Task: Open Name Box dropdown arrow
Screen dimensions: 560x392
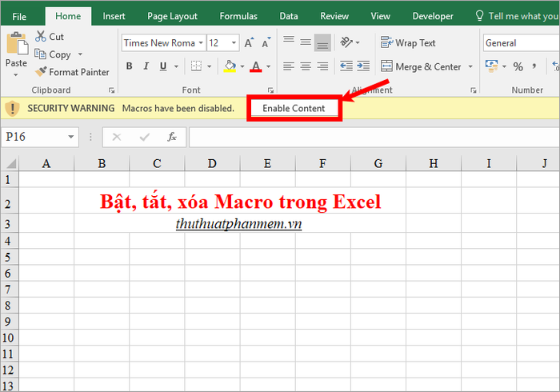Action: tap(71, 137)
